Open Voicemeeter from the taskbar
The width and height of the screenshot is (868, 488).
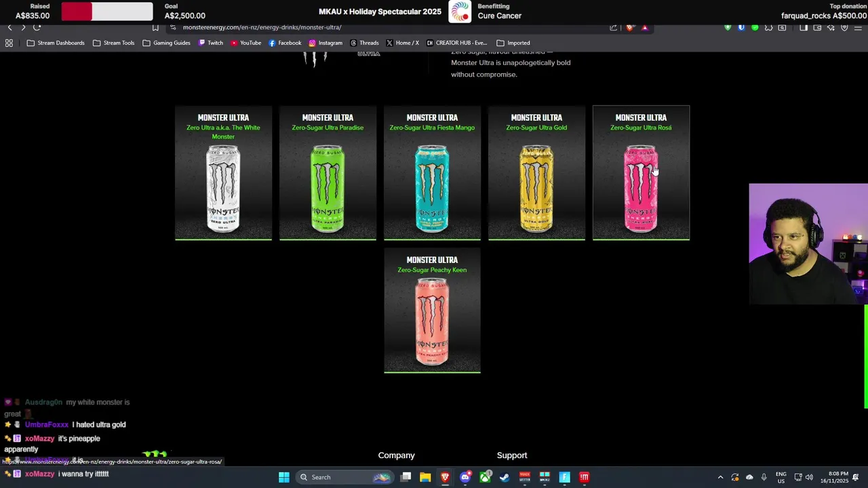coord(524,477)
